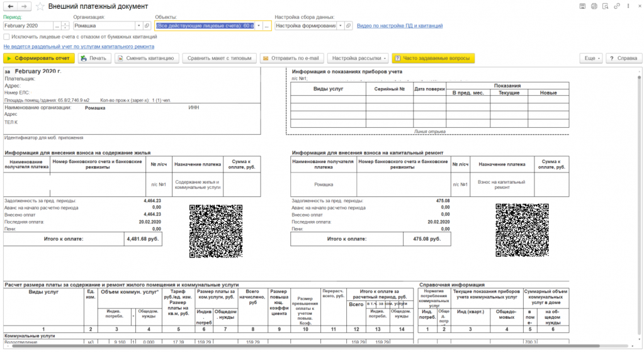
Task: Click the 475.08 руб. total cell
Action: (427, 239)
